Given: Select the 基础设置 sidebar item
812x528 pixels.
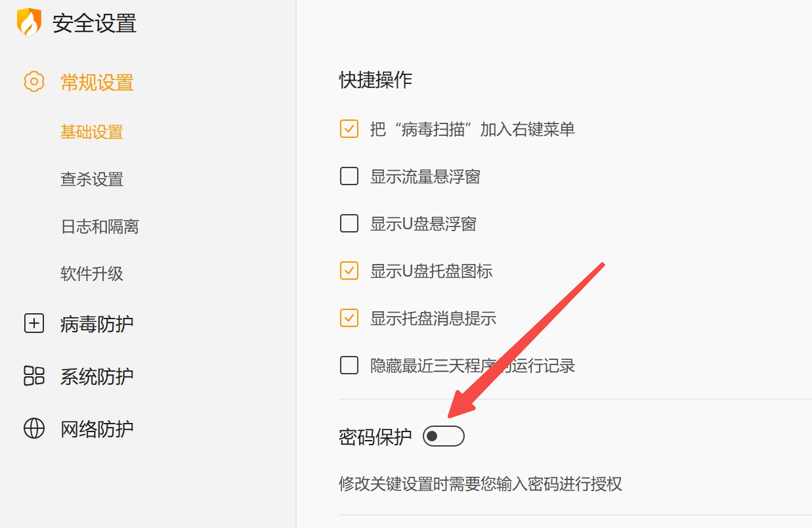Looking at the screenshot, I should [x=92, y=132].
